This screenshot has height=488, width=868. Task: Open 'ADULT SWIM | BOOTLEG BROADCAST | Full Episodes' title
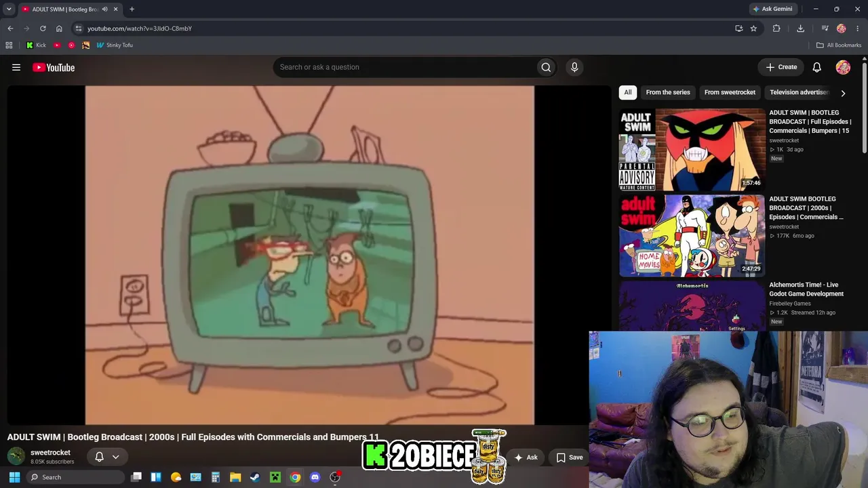(810, 121)
